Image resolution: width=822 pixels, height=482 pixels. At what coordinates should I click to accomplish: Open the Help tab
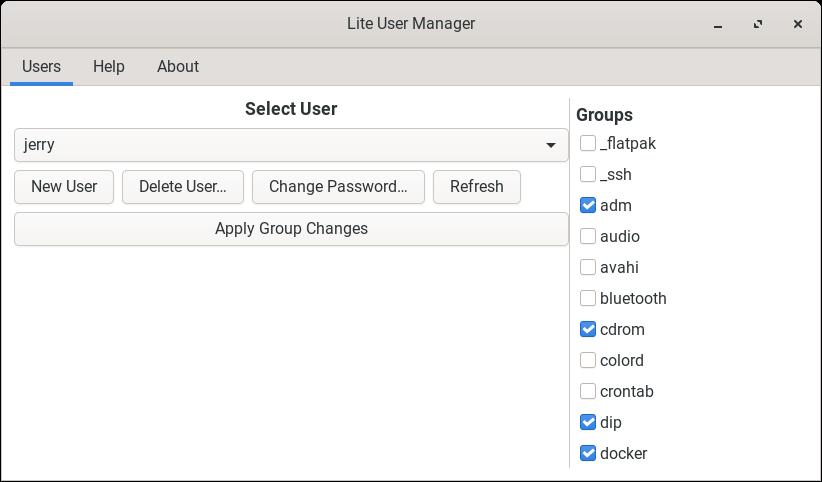109,67
